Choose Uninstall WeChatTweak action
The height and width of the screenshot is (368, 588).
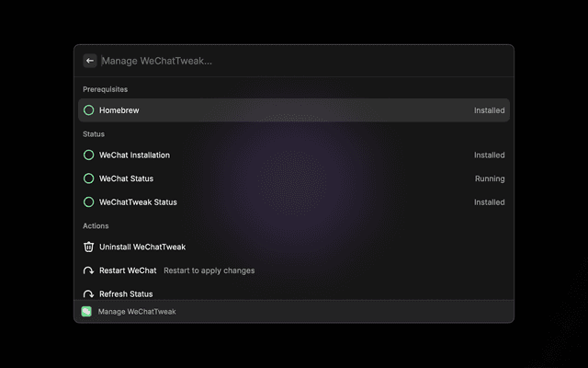(x=142, y=247)
